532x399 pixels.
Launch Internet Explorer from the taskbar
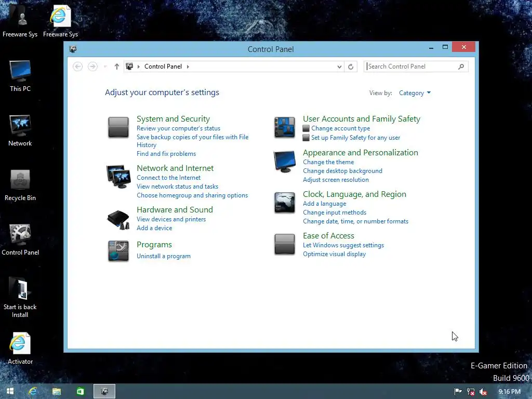pos(33,391)
